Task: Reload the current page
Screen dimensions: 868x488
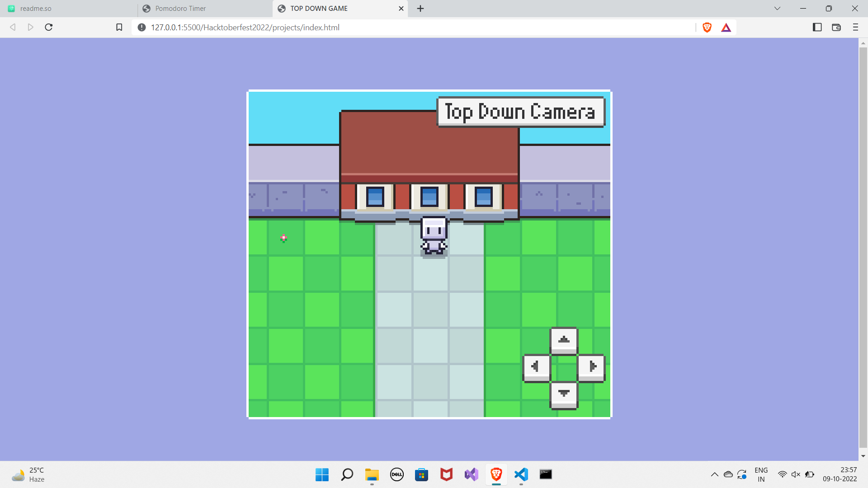Action: [x=49, y=28]
